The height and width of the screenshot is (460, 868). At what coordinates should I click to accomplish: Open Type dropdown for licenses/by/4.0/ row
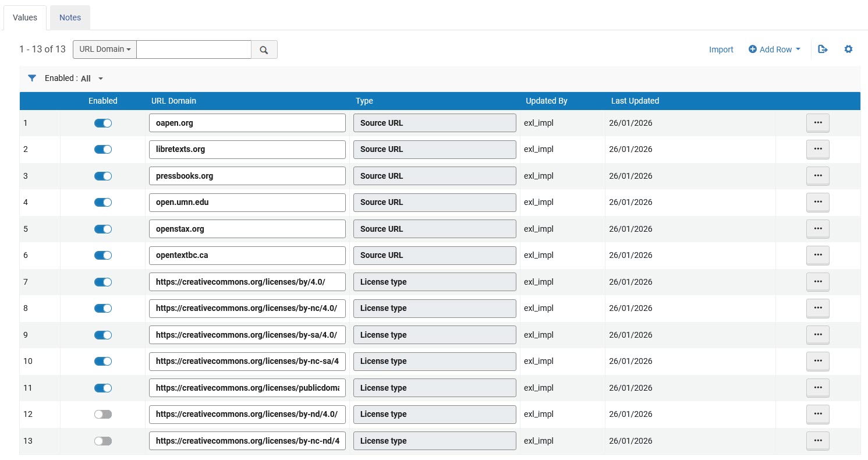pyautogui.click(x=435, y=282)
